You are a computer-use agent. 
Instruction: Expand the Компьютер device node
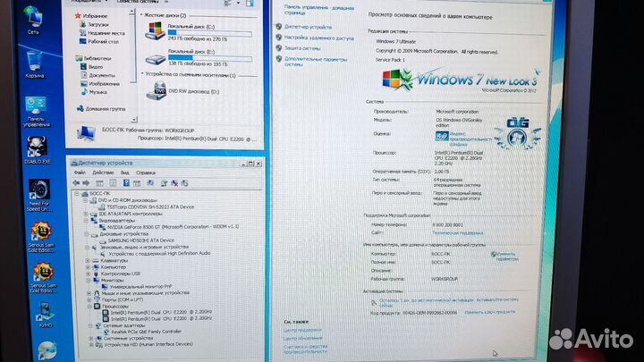click(88, 267)
